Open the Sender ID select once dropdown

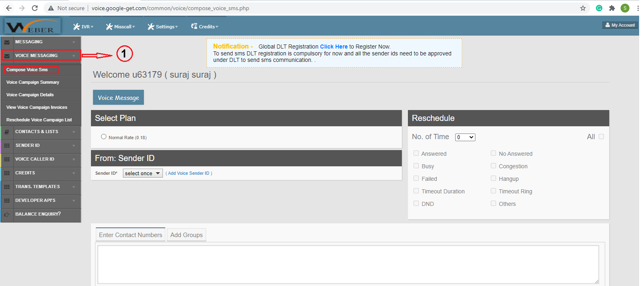(143, 173)
